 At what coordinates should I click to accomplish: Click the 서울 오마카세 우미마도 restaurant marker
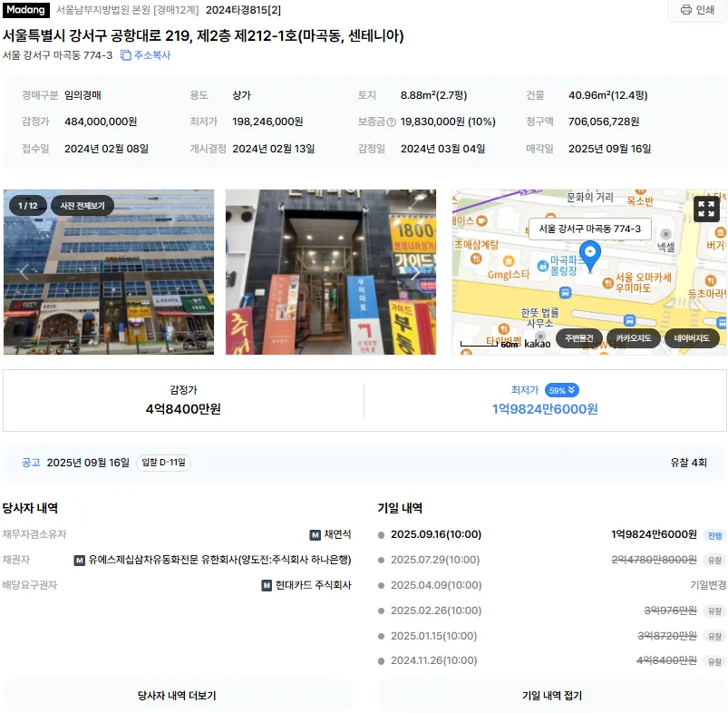(607, 283)
